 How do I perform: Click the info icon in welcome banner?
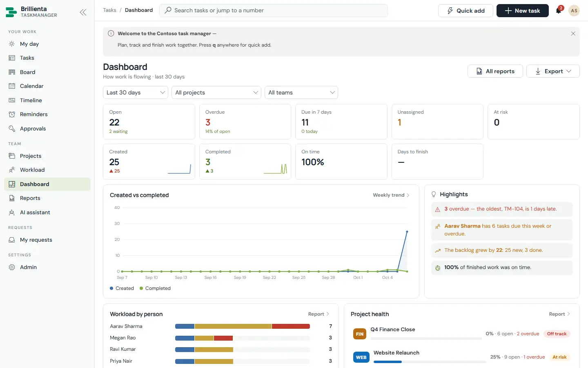[111, 34]
